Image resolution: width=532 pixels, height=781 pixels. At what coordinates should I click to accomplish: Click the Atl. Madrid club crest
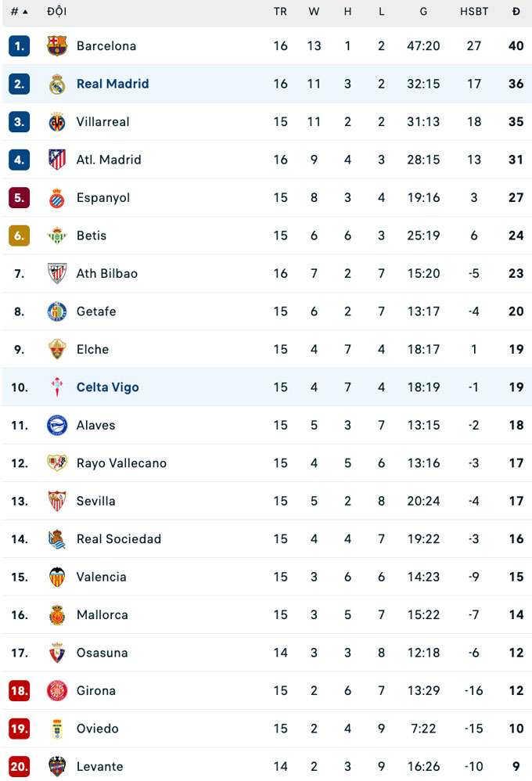tap(57, 160)
